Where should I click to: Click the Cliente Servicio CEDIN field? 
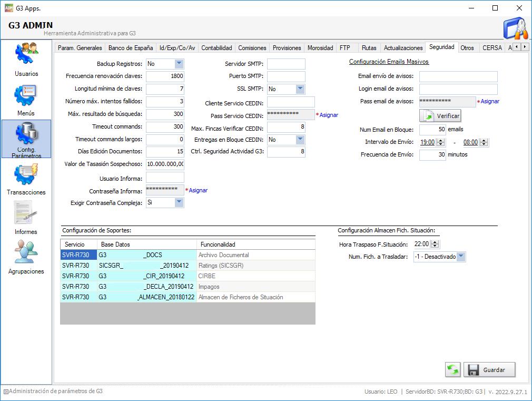291,102
